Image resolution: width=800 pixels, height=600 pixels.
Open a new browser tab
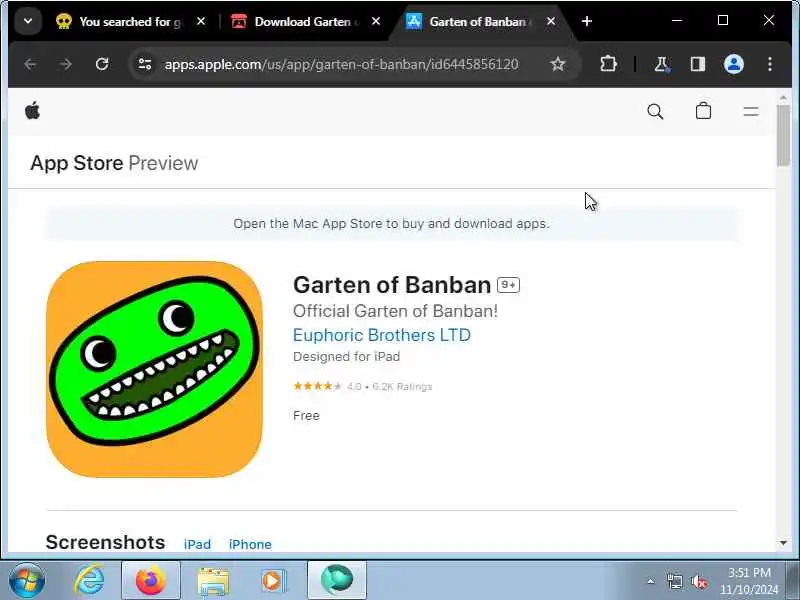click(587, 21)
